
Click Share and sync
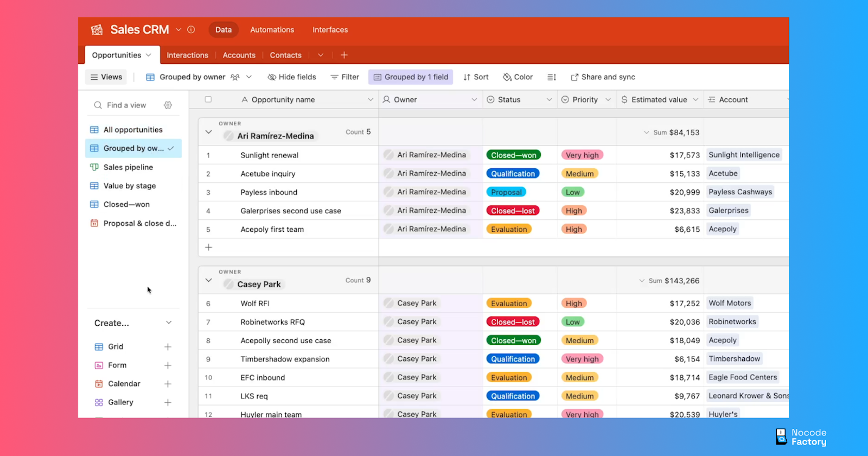tap(603, 77)
